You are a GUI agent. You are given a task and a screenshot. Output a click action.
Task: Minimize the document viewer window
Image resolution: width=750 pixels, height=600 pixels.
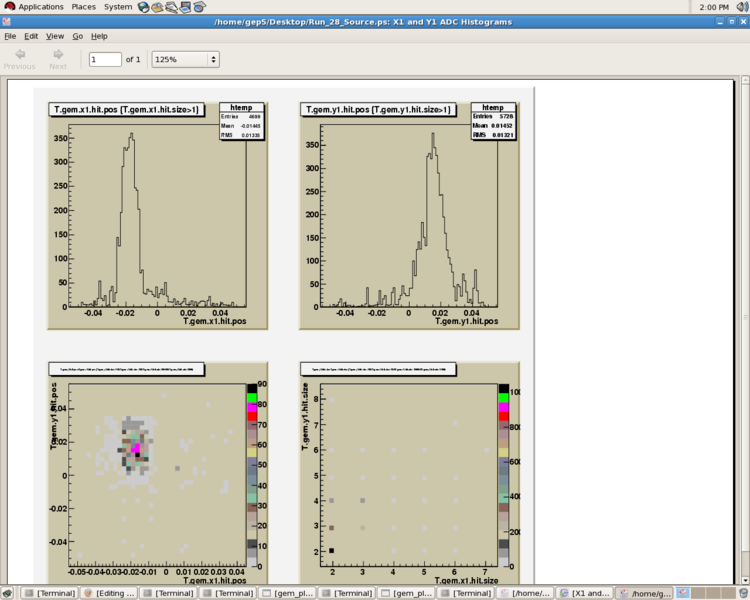click(x=720, y=22)
